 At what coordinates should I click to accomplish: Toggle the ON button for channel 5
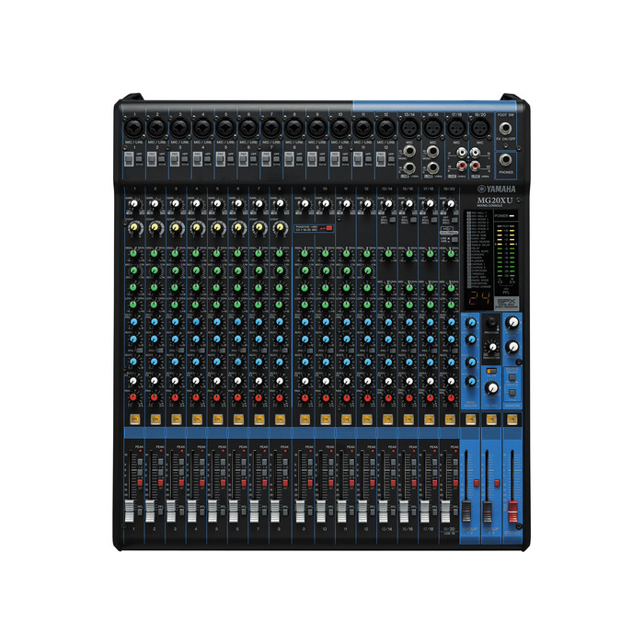point(218,420)
